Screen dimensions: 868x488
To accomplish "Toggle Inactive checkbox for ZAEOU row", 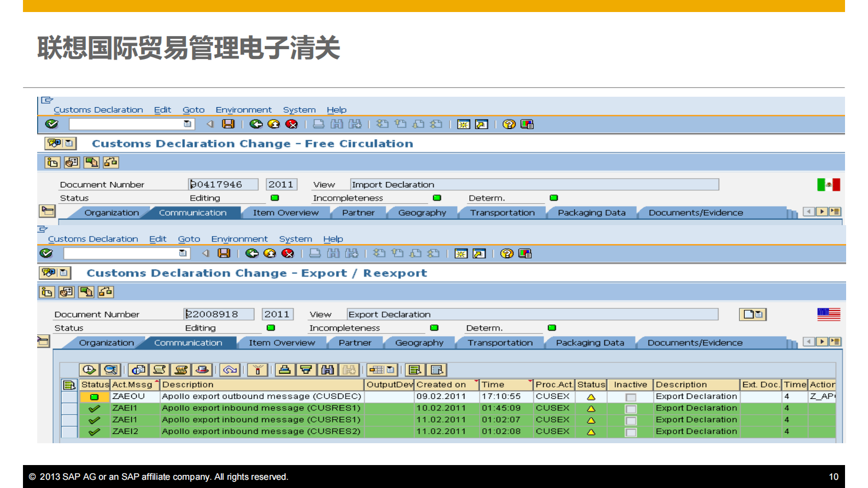I will pos(631,397).
